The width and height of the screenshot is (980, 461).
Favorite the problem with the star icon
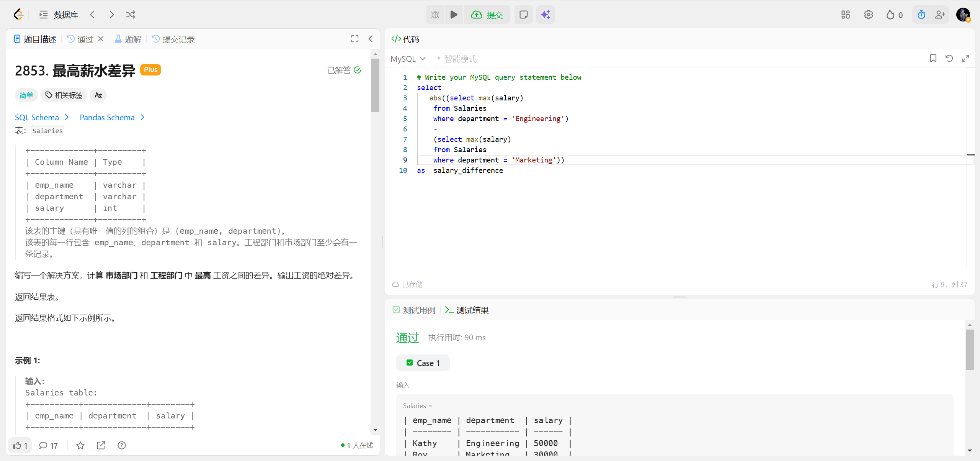[80, 445]
